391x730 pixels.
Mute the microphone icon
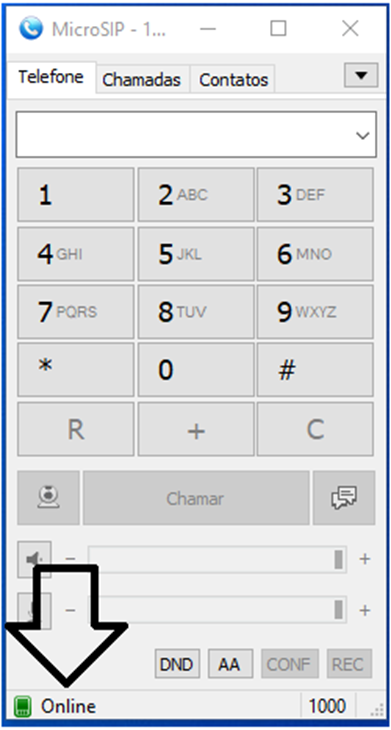[x=34, y=610]
